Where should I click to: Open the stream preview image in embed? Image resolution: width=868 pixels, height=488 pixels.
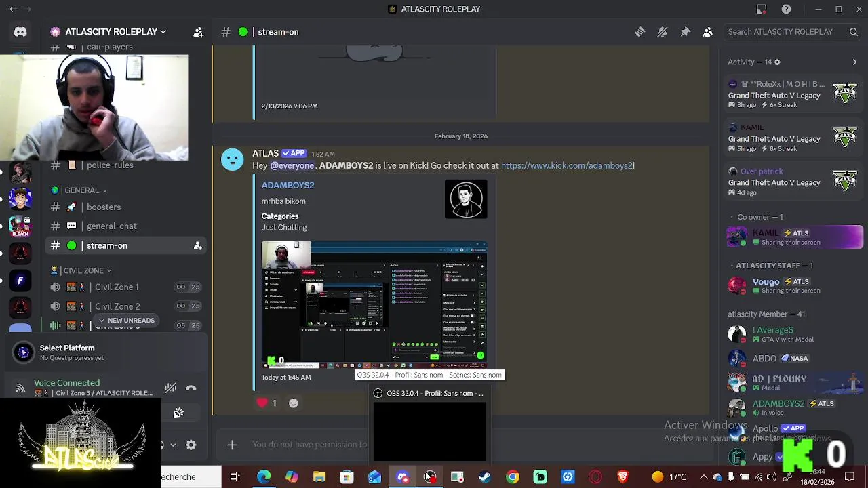point(374,305)
